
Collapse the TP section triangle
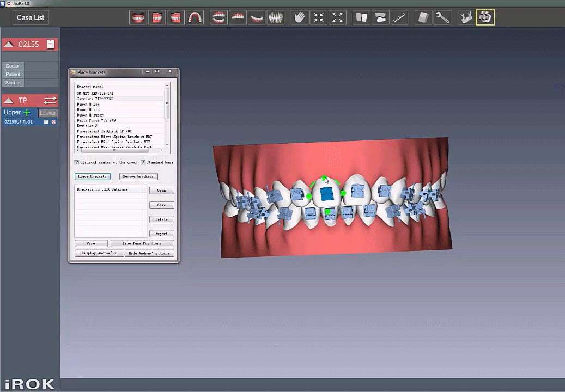[x=9, y=101]
